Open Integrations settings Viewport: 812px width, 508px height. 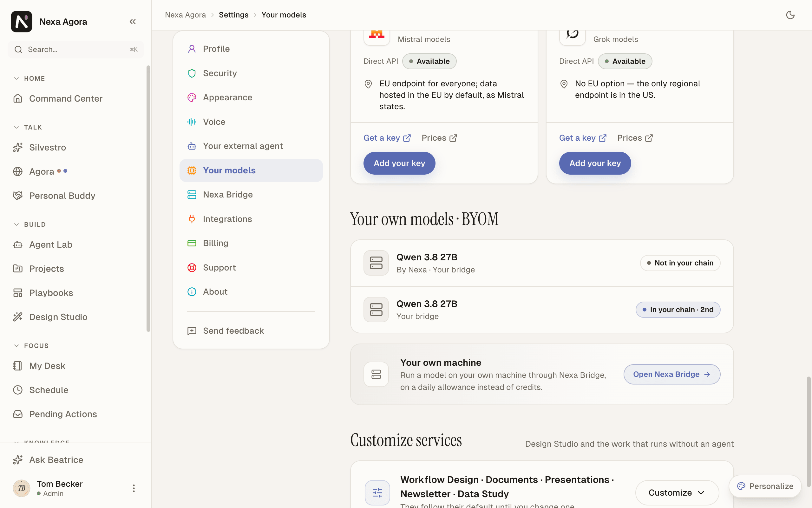click(251, 219)
